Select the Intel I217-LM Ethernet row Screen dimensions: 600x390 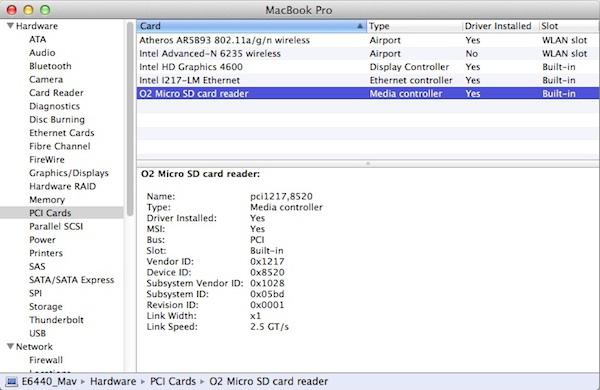pyautogui.click(x=368, y=80)
